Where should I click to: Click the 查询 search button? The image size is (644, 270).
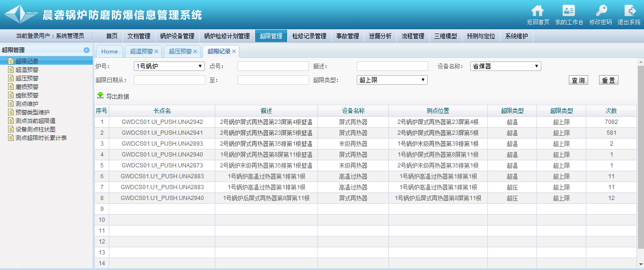578,80
